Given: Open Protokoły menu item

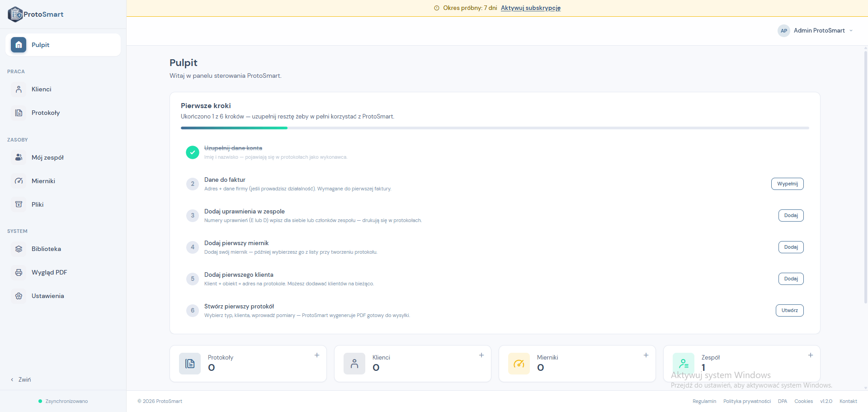Looking at the screenshot, I should (x=63, y=113).
